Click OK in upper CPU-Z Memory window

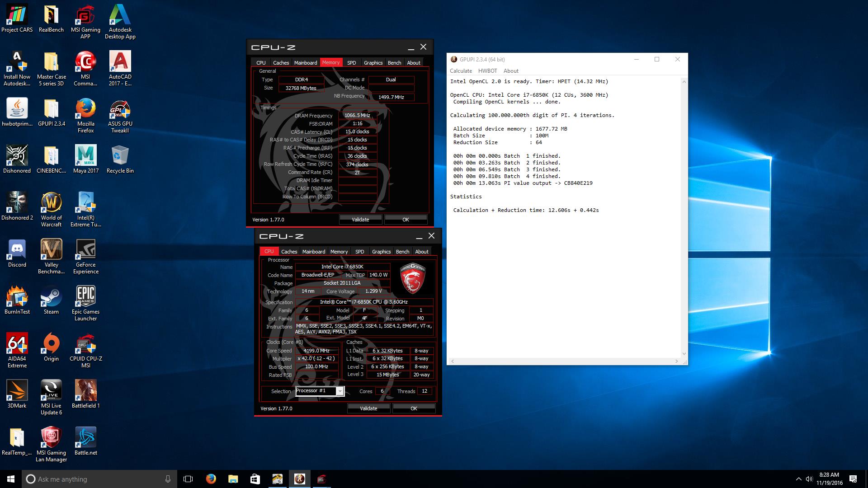tap(406, 220)
